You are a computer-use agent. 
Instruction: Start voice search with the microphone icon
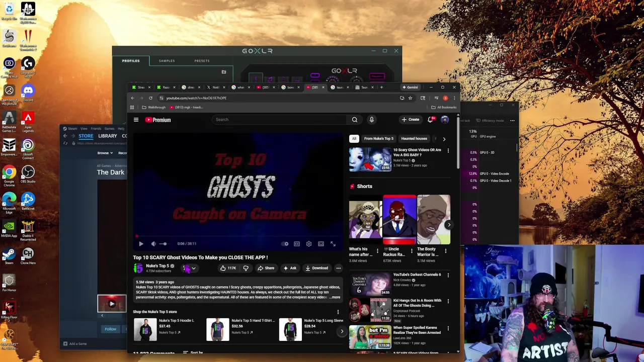tap(372, 120)
